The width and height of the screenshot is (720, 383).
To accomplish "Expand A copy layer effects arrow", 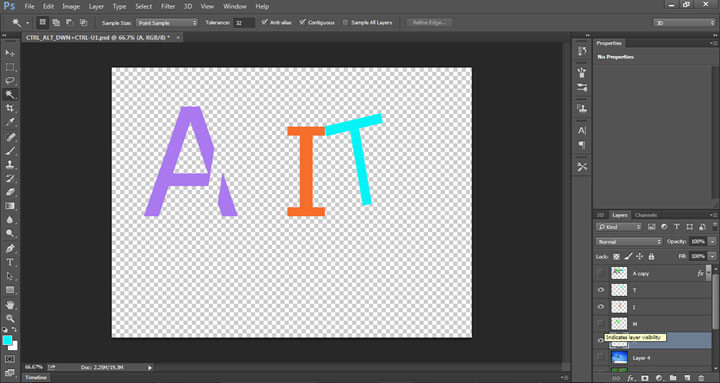I will coord(709,273).
